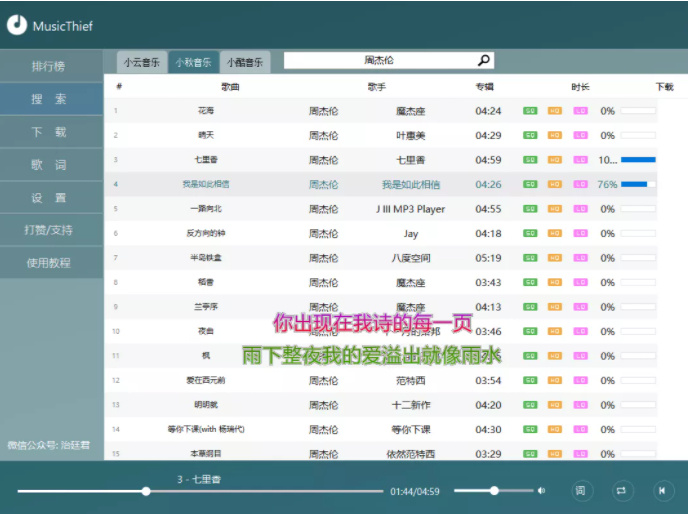Click green SQ badge for 兰亭序

pyautogui.click(x=530, y=307)
